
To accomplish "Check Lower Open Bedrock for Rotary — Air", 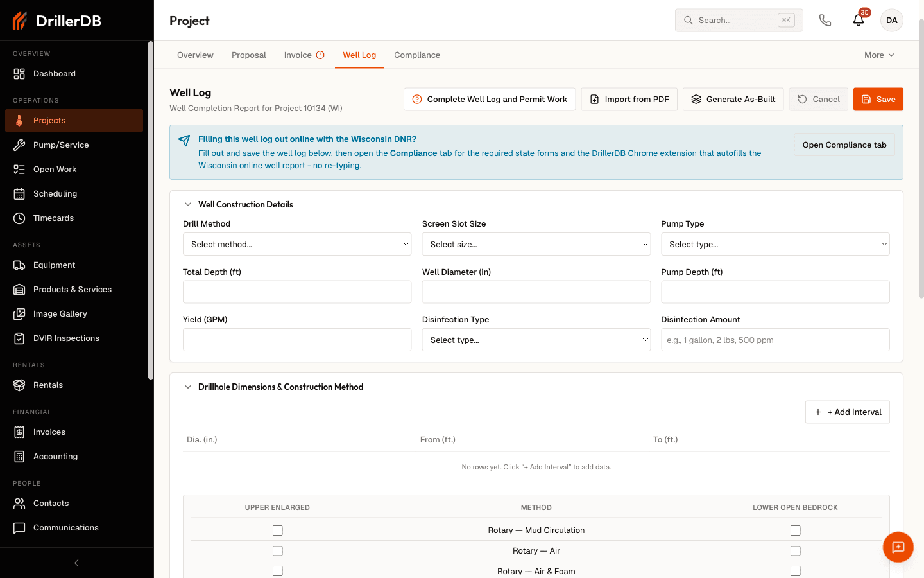I will pos(796,551).
